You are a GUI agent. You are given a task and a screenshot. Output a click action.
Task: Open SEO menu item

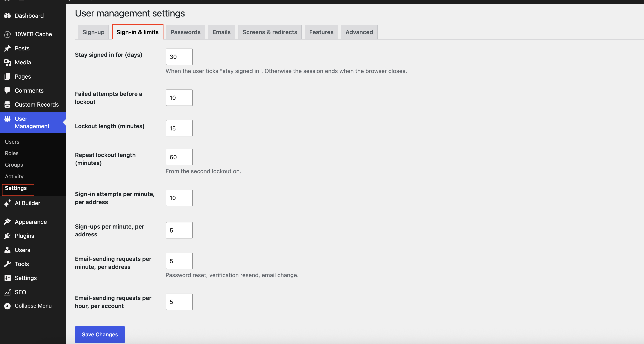[33, 292]
